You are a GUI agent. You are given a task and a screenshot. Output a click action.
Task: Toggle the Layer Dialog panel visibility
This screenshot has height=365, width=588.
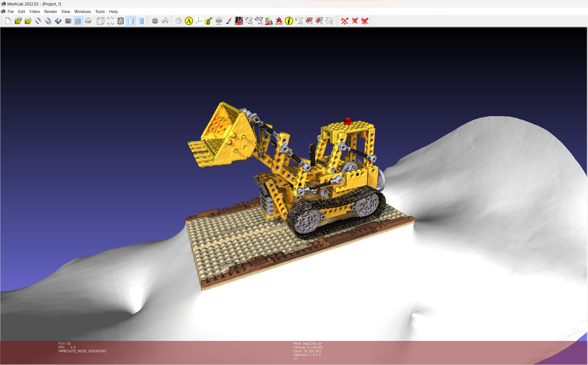coord(78,21)
